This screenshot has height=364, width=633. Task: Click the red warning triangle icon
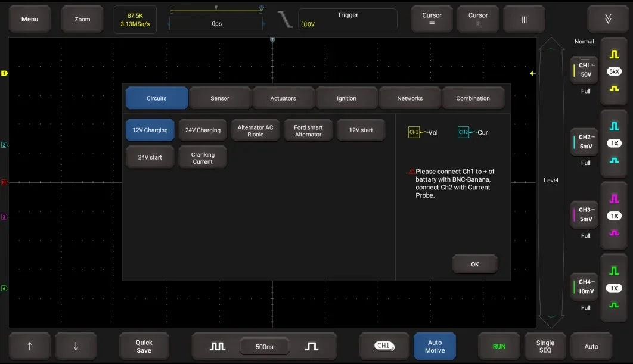[x=411, y=172]
